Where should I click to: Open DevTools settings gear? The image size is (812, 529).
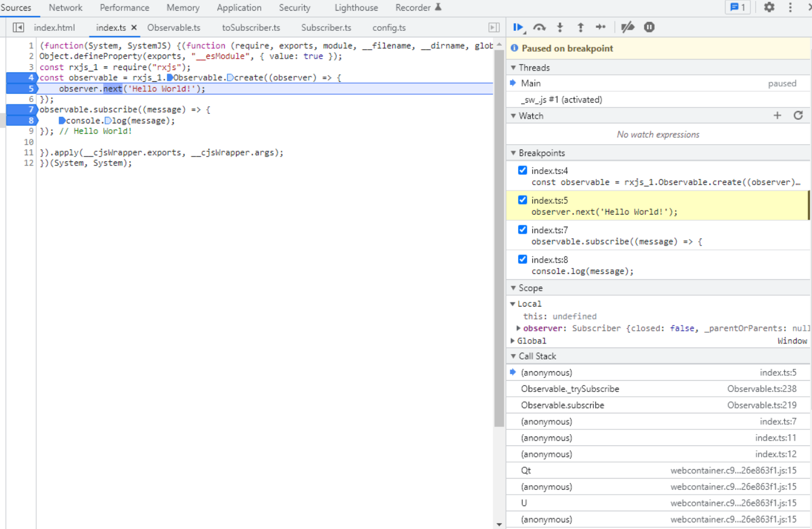769,8
